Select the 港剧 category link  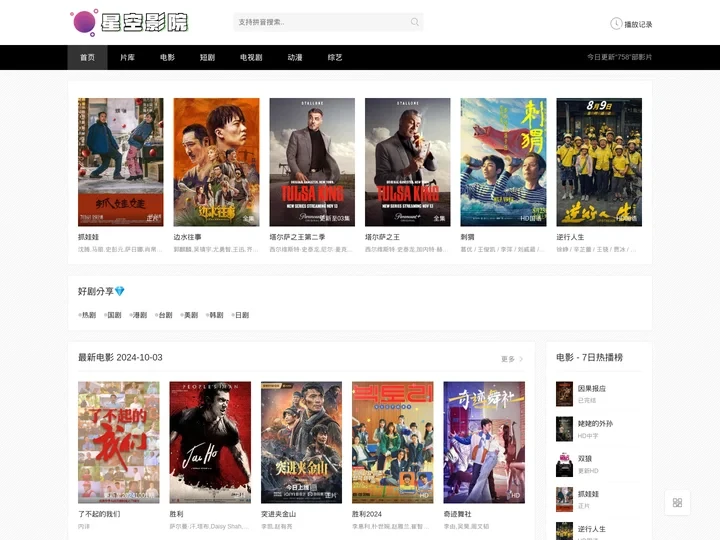pyautogui.click(x=138, y=315)
